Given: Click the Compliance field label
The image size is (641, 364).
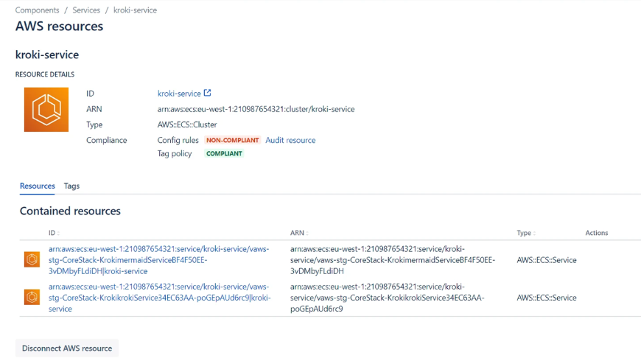Looking at the screenshot, I should coord(106,140).
